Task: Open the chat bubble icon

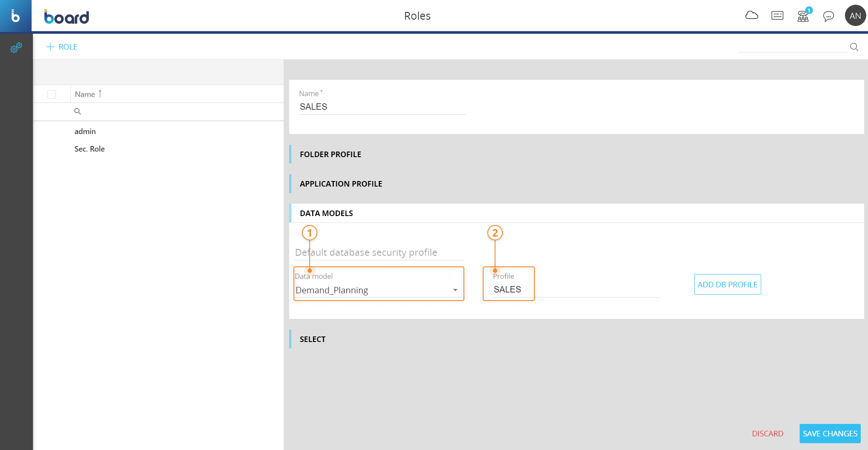Action: click(828, 16)
